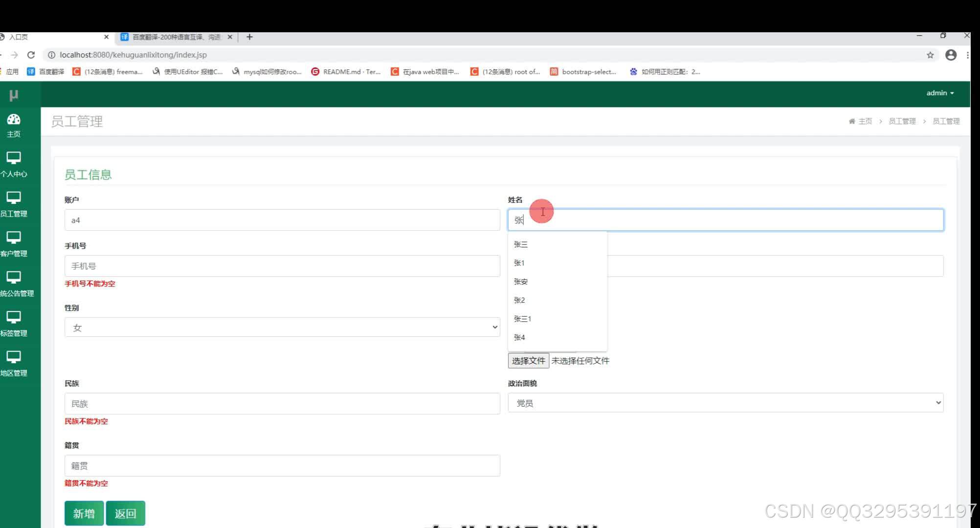Choose suggestion 张三 from autocomplete
The height and width of the screenshot is (528, 980).
click(557, 244)
